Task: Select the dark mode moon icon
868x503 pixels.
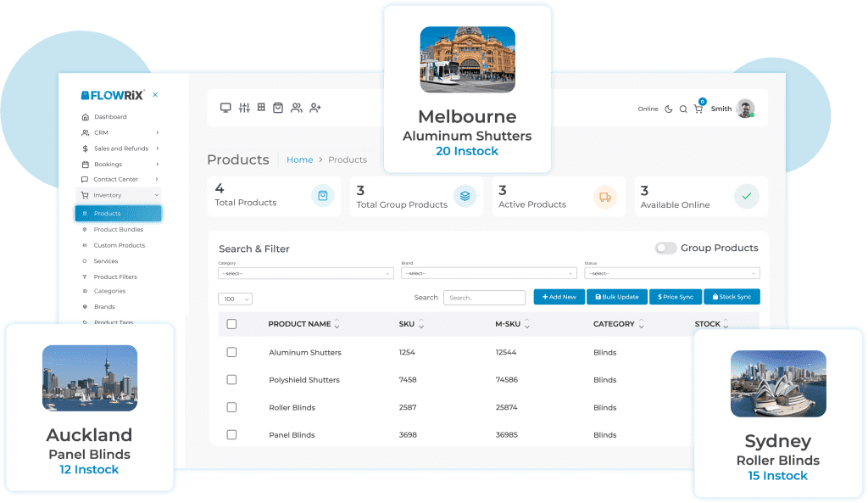Action: pyautogui.click(x=667, y=109)
